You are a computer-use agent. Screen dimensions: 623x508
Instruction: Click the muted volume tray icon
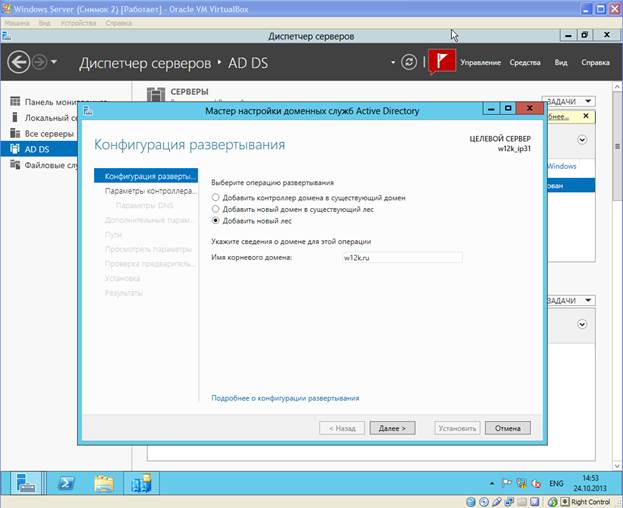pyautogui.click(x=536, y=483)
